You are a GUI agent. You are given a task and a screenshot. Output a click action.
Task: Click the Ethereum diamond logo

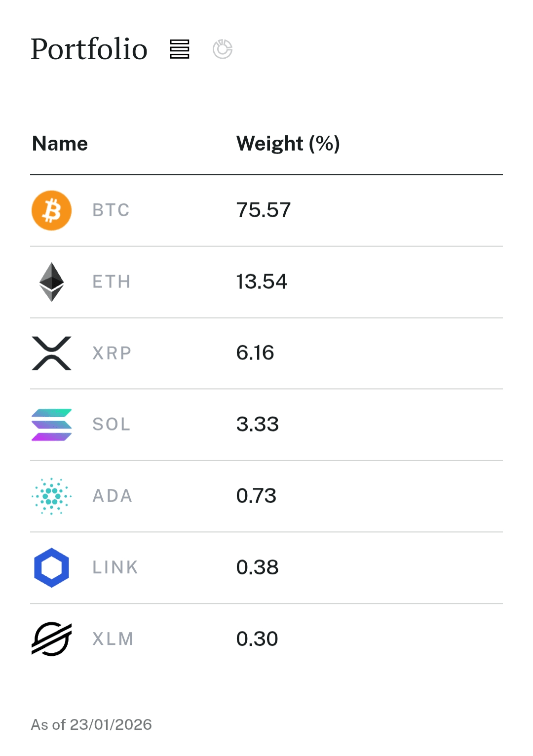coord(52,282)
